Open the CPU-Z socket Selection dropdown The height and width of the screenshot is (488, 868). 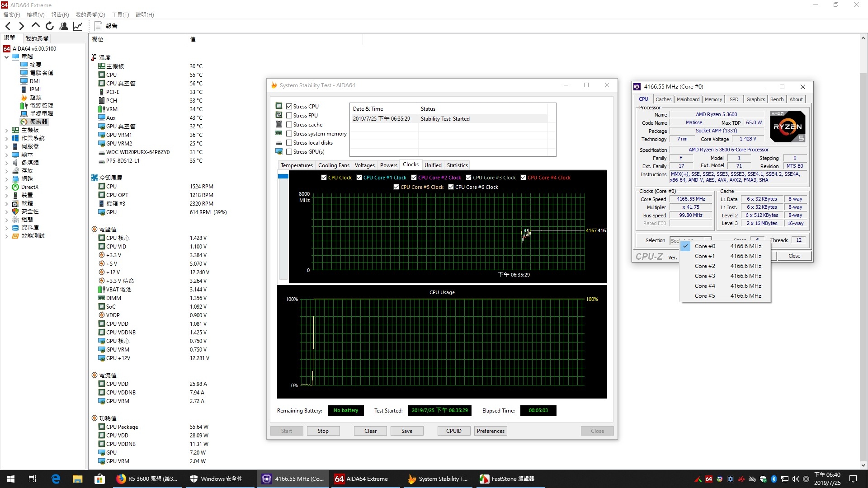(x=690, y=240)
